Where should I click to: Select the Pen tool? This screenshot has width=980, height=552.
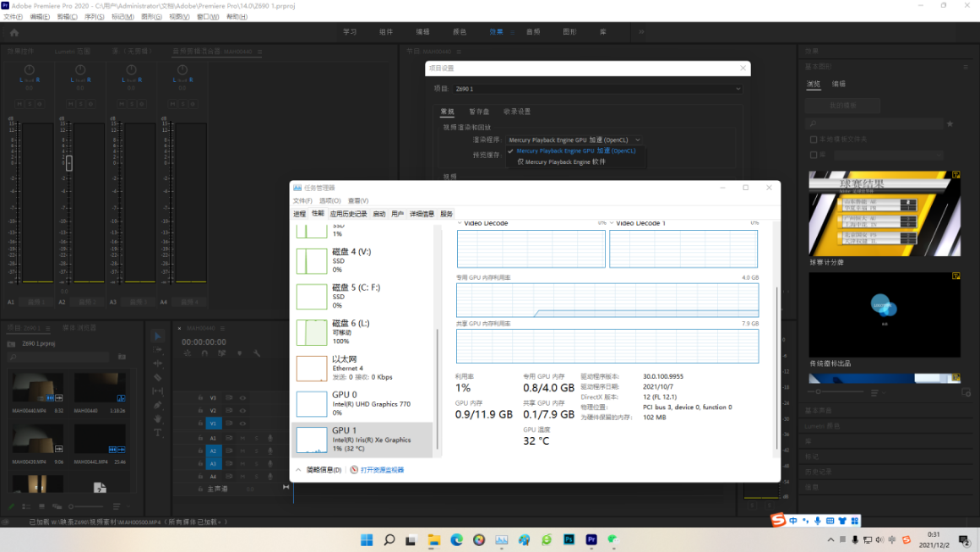(x=157, y=405)
